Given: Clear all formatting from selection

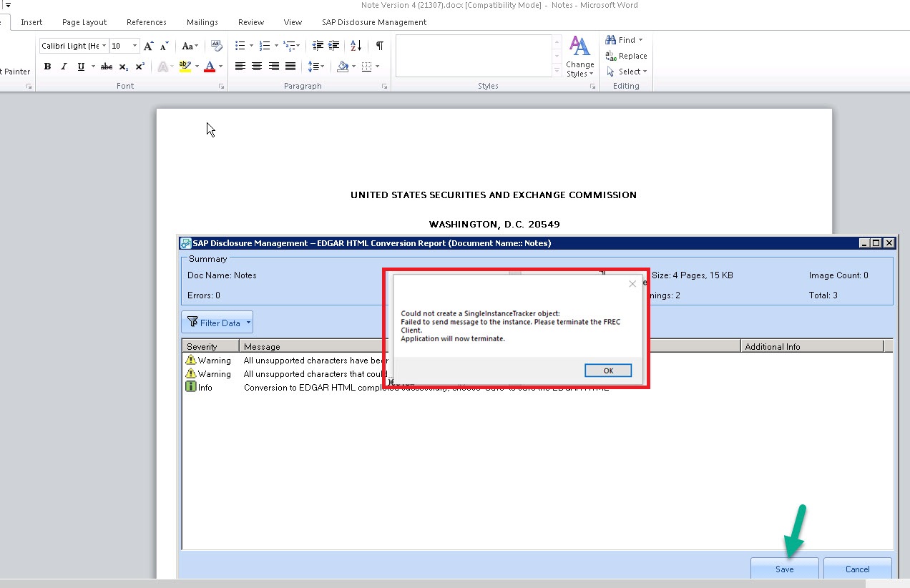Looking at the screenshot, I should pos(217,46).
